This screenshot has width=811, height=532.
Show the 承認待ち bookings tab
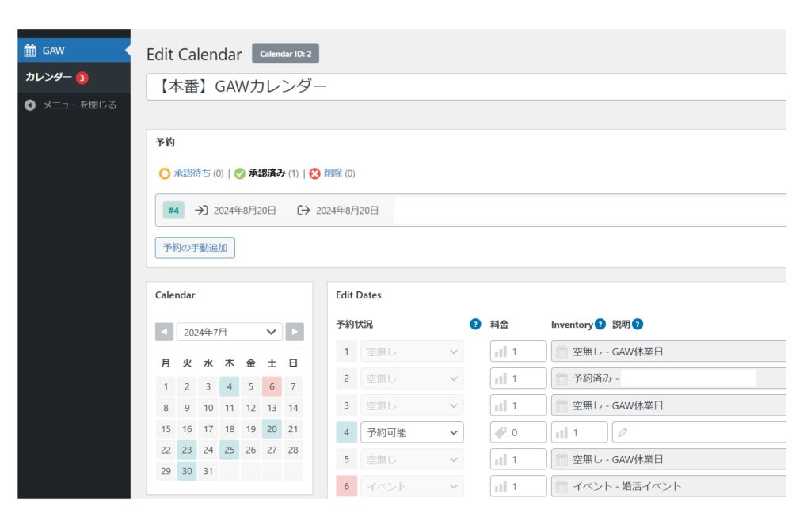(192, 173)
